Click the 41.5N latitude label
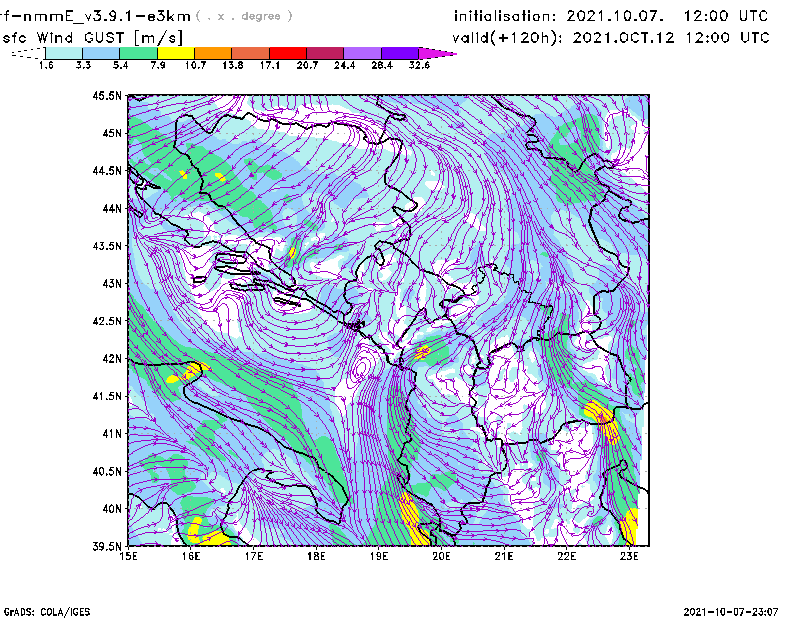 click(107, 396)
